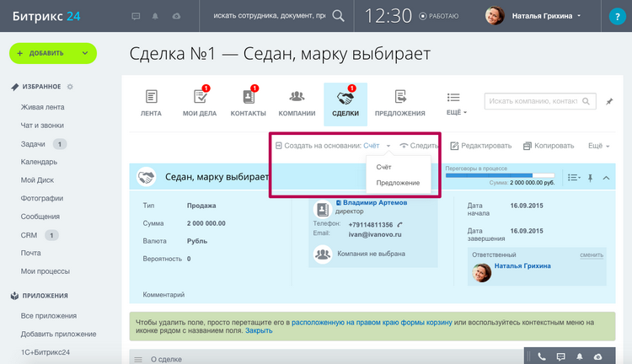
Task: Open Создать на основании dropdown arrow
Action: point(388,146)
